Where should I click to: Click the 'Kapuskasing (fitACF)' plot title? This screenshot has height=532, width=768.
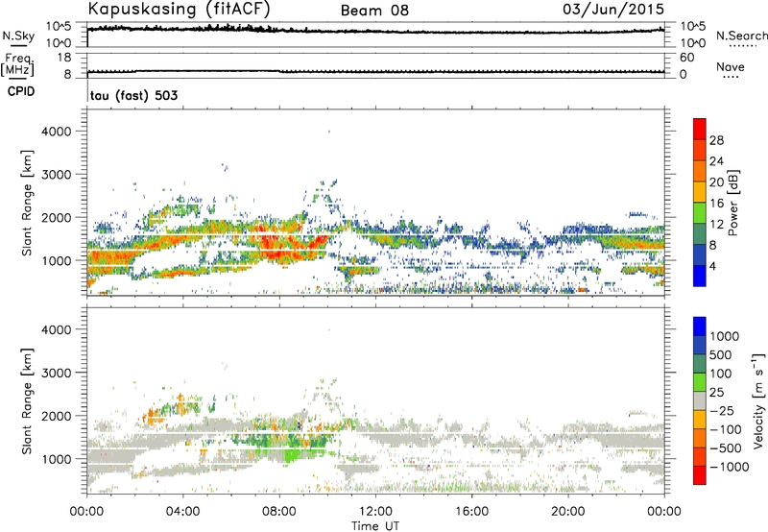[179, 10]
